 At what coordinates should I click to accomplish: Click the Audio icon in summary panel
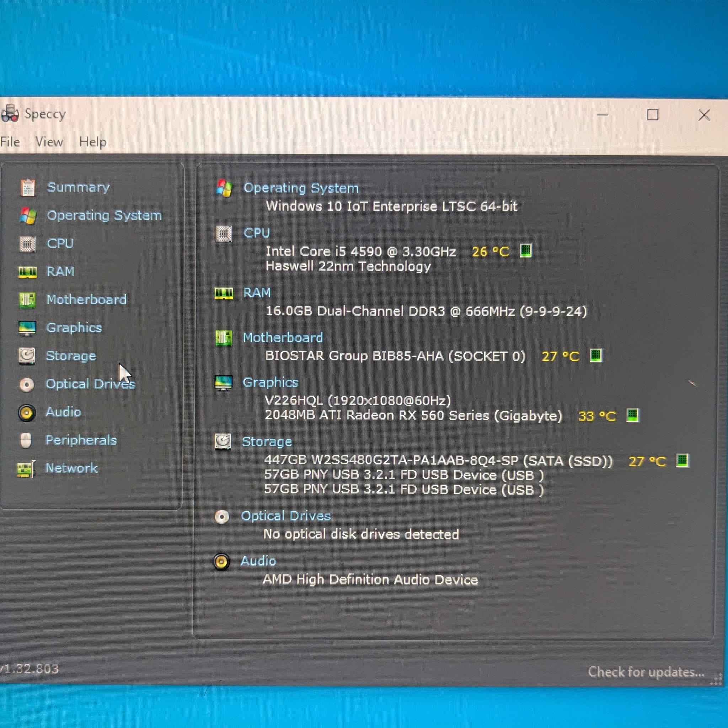[221, 562]
